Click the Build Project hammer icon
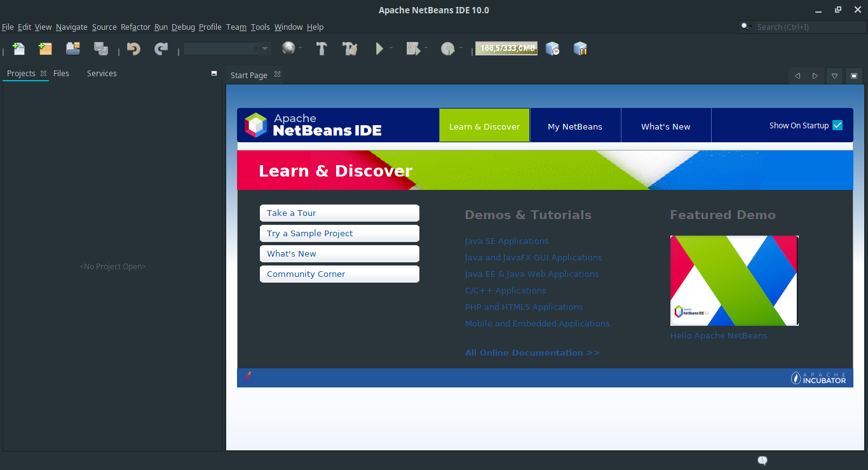This screenshot has width=868, height=470. click(322, 49)
